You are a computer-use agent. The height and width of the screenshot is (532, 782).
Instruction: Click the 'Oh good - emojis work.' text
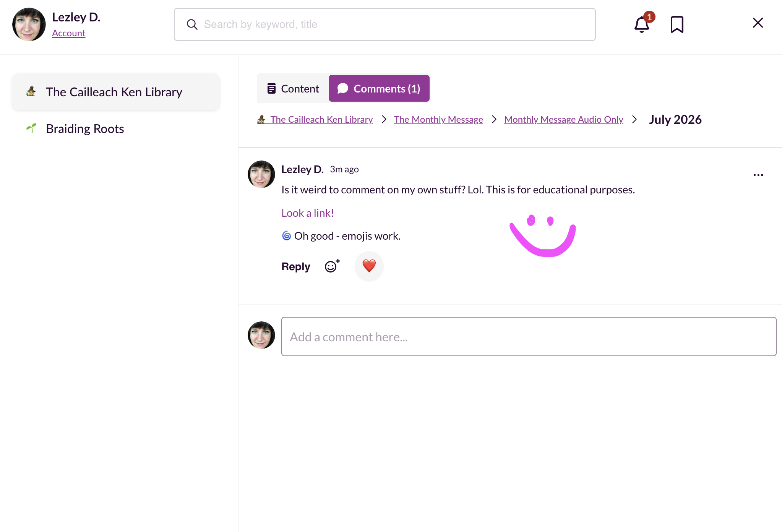point(347,236)
